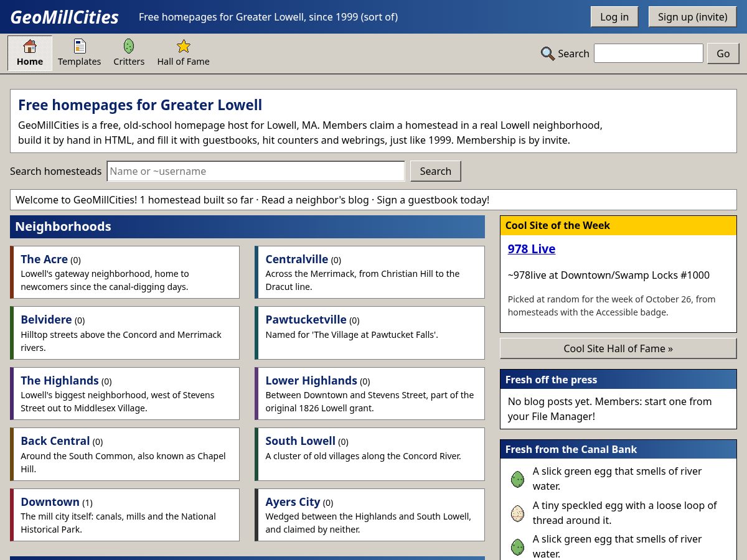The image size is (747, 560).
Task: Browse the Belvidere neighborhood
Action: (46, 320)
